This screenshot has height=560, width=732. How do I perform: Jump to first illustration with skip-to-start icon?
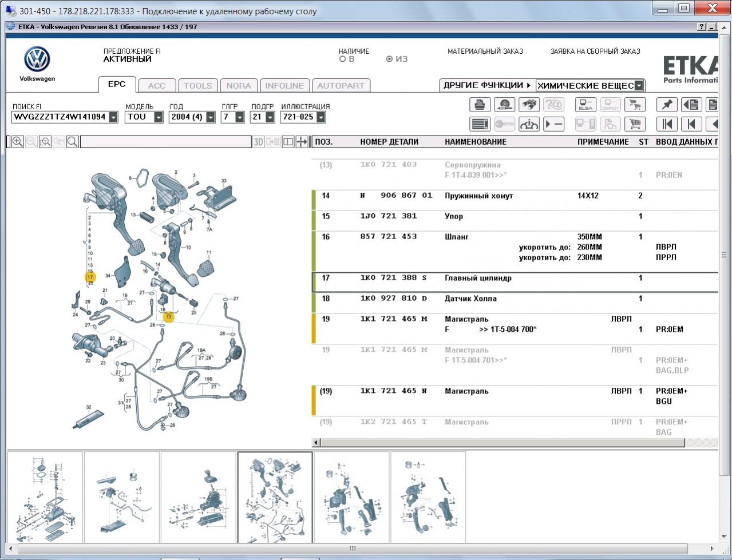point(667,124)
